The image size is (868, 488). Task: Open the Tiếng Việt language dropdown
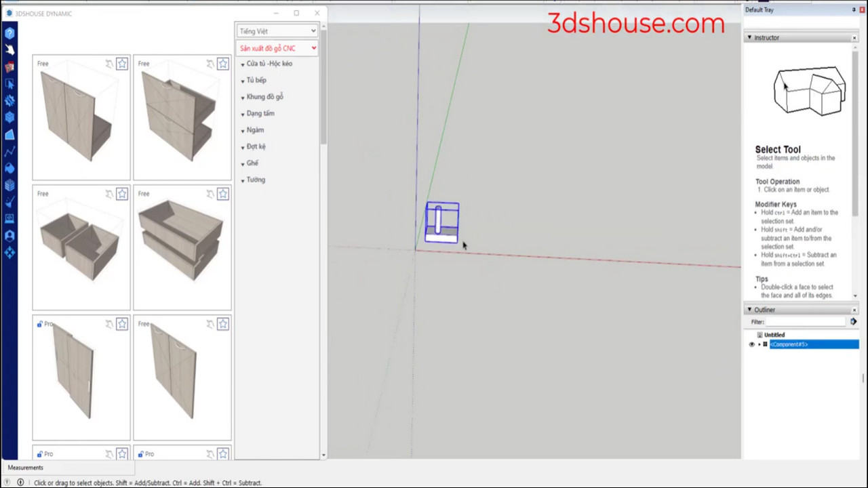pos(277,31)
